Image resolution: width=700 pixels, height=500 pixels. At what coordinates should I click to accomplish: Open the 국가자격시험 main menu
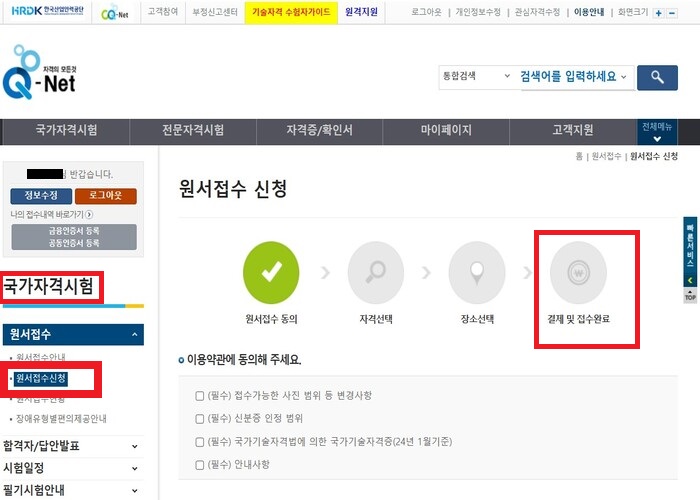click(66, 130)
